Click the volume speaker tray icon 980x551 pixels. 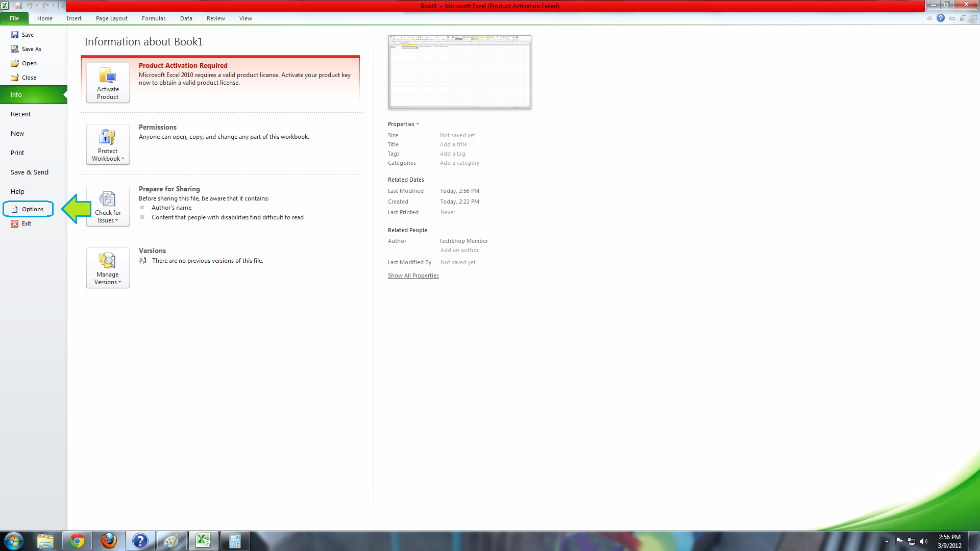coord(924,541)
